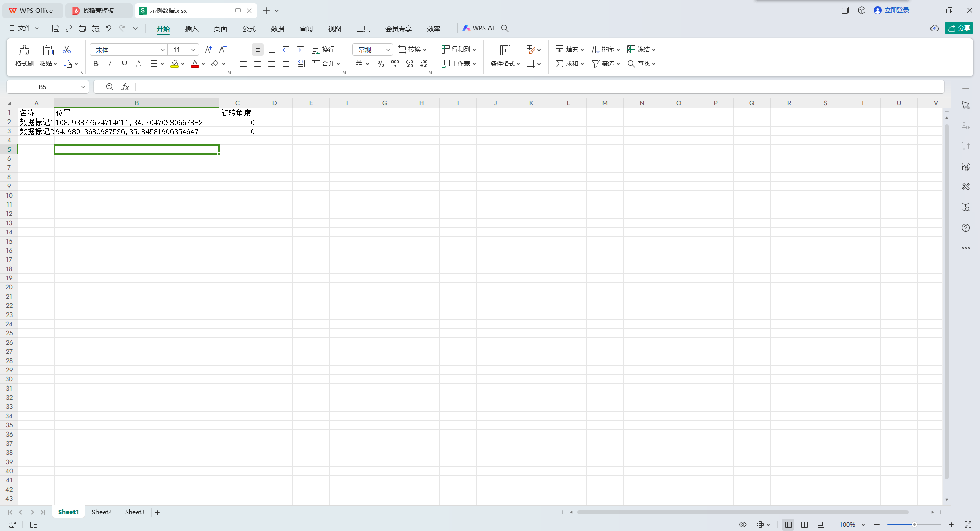Decrease font size with A- icon
This screenshot has width=980, height=531.
[x=223, y=50]
